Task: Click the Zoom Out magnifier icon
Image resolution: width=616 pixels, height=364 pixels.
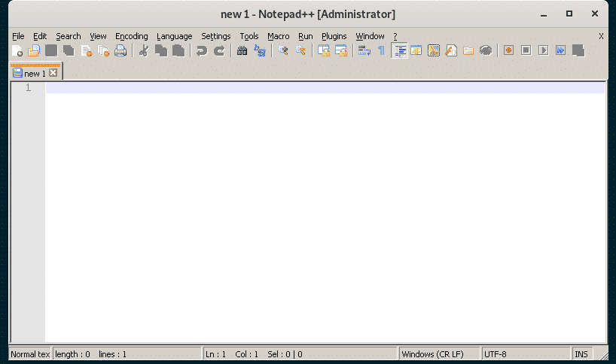Action: [300, 50]
